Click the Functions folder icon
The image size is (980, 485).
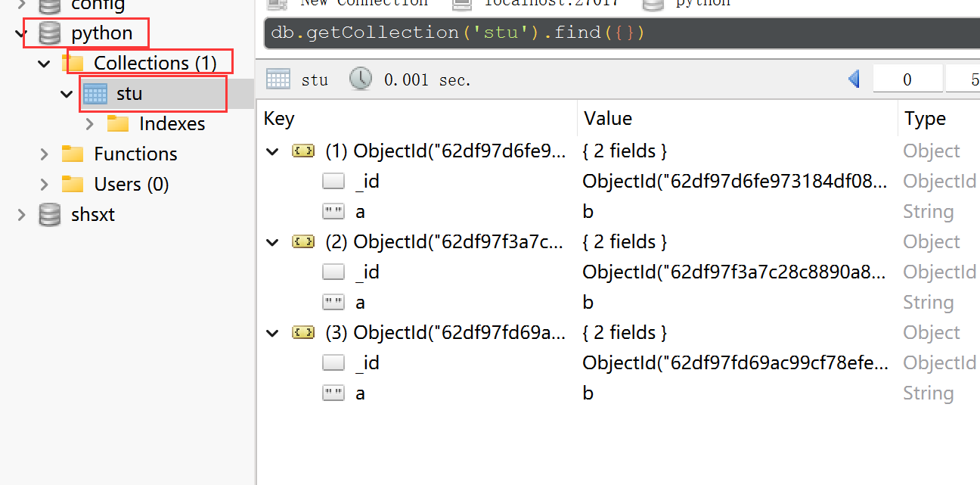coord(73,154)
